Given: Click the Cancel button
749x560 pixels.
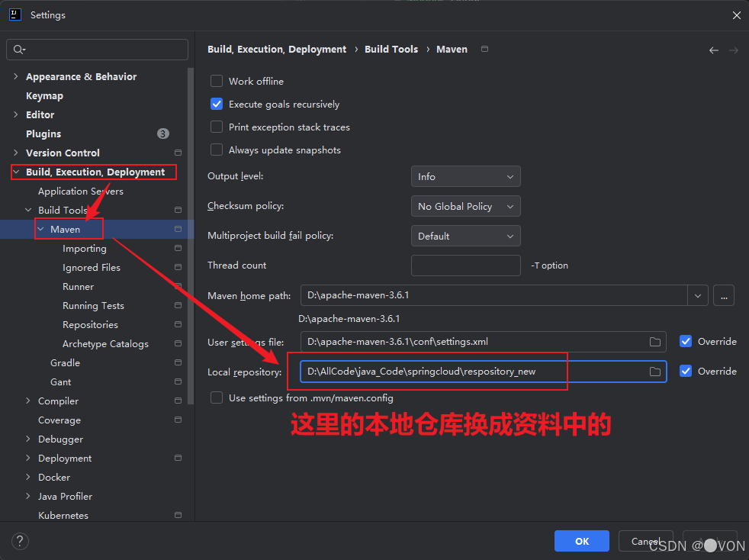Looking at the screenshot, I should click(x=645, y=541).
